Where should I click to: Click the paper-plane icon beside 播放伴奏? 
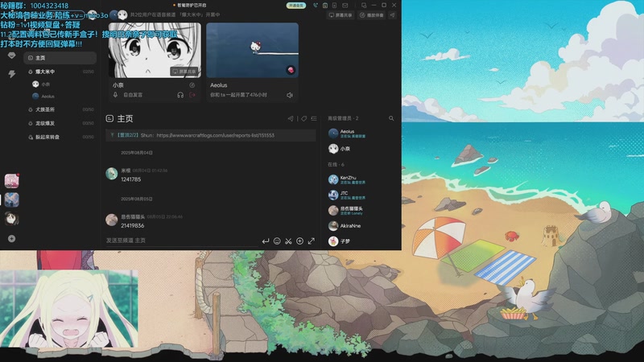pyautogui.click(x=392, y=14)
